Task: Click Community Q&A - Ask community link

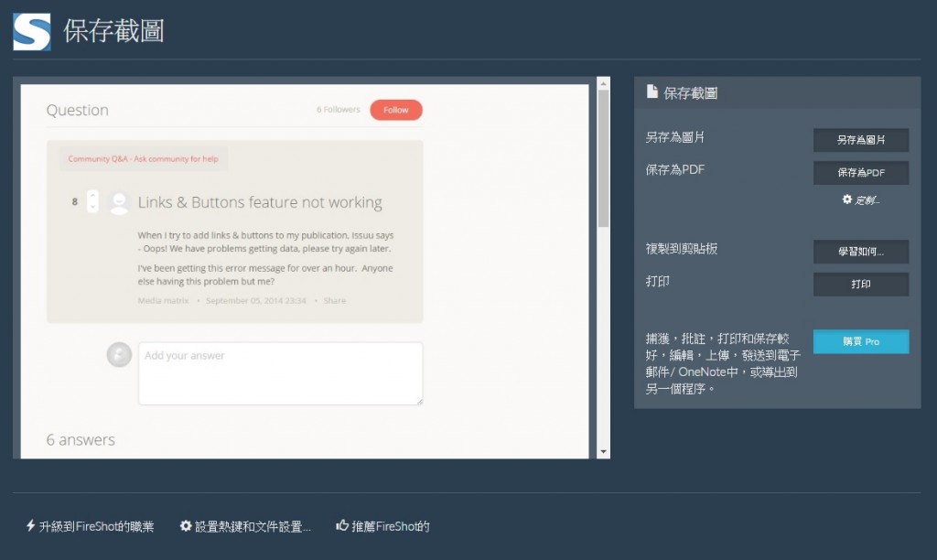Action: 143,159
